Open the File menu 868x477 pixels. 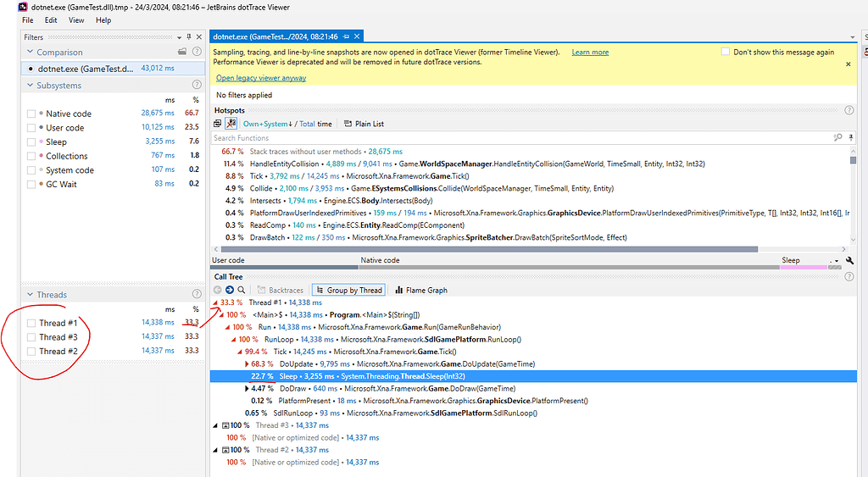[28, 19]
